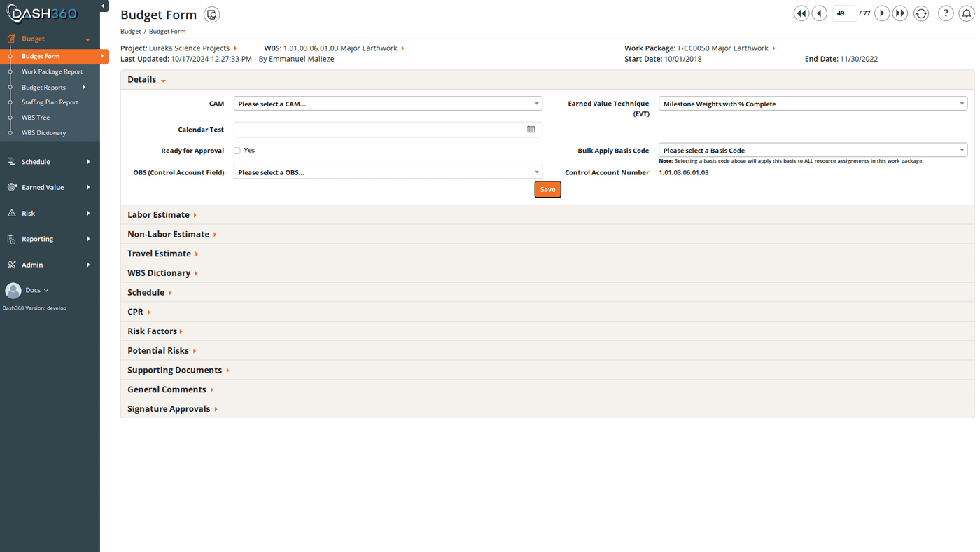This screenshot has height=552, width=980.
Task: Open Staffing Plan Report in sidebar
Action: tap(50, 102)
